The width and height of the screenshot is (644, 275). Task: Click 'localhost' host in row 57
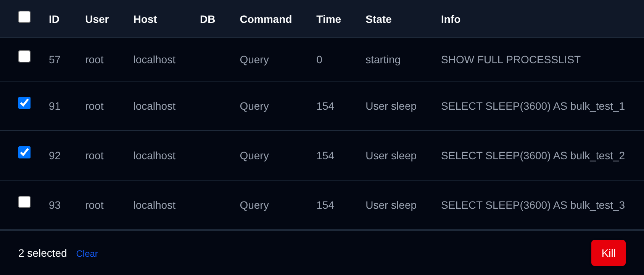point(154,60)
